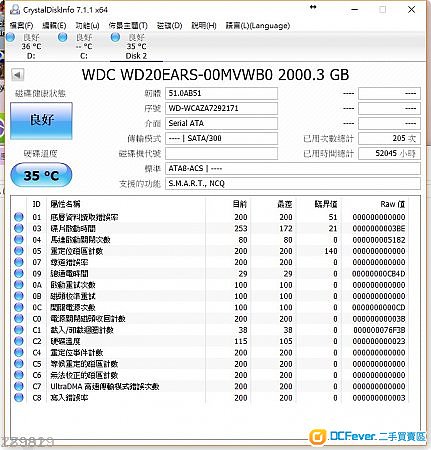
Task: Switch to the Disk 2 35 °C tab
Action: [x=136, y=47]
